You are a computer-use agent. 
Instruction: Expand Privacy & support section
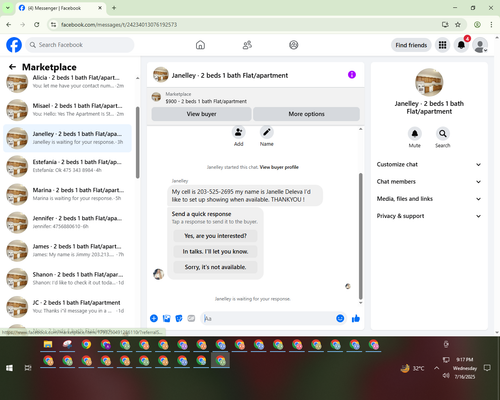pos(429,216)
